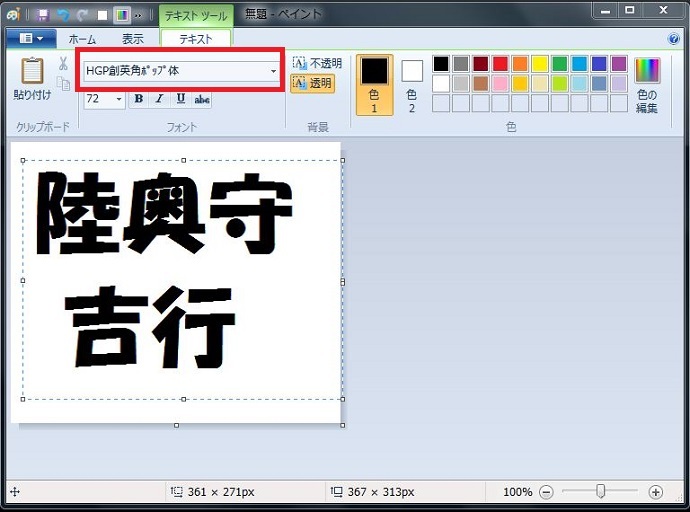Select the 不透明 opaque background option
The width and height of the screenshot is (690, 512).
pos(317,63)
